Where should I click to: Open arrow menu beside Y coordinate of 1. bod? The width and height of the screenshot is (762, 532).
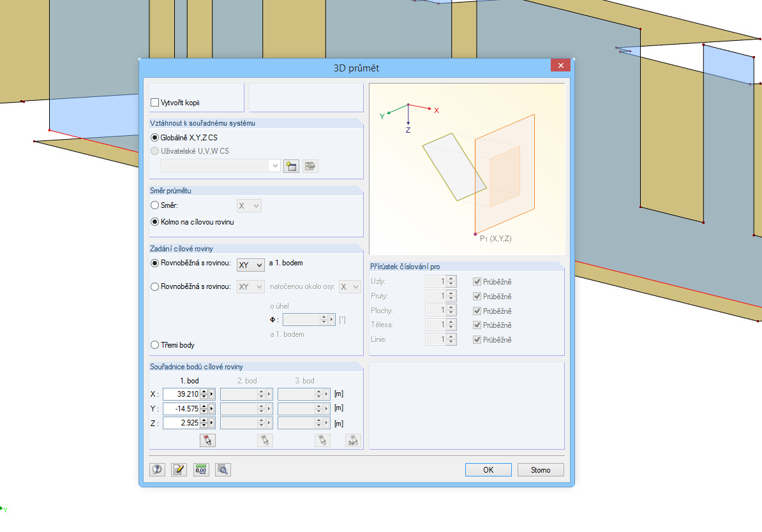coord(212,409)
